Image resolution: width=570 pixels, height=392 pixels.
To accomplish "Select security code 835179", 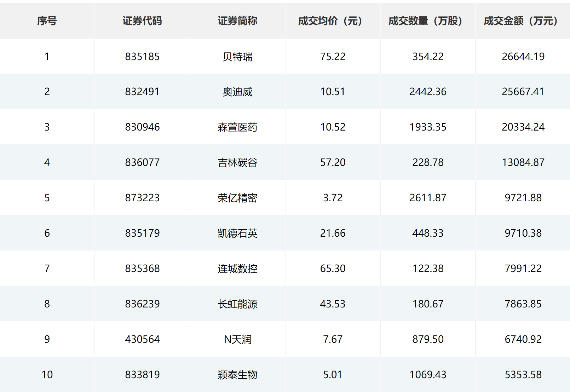I will pos(142,233).
